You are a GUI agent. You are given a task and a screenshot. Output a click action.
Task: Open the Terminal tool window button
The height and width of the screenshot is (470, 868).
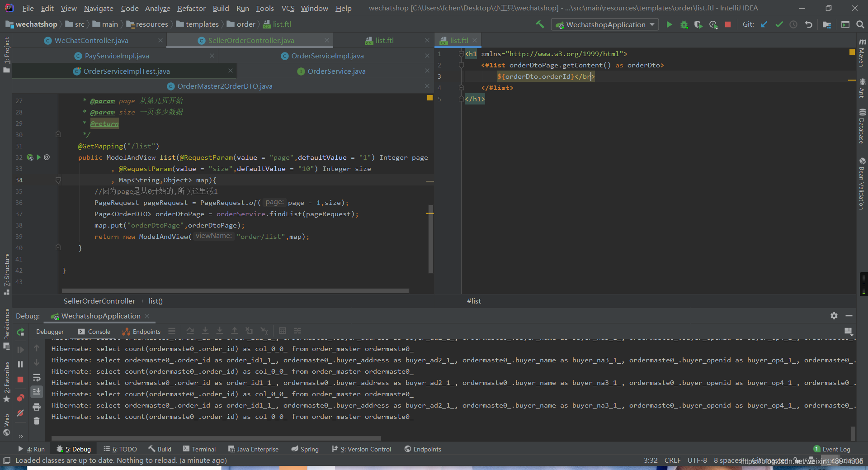(199, 449)
